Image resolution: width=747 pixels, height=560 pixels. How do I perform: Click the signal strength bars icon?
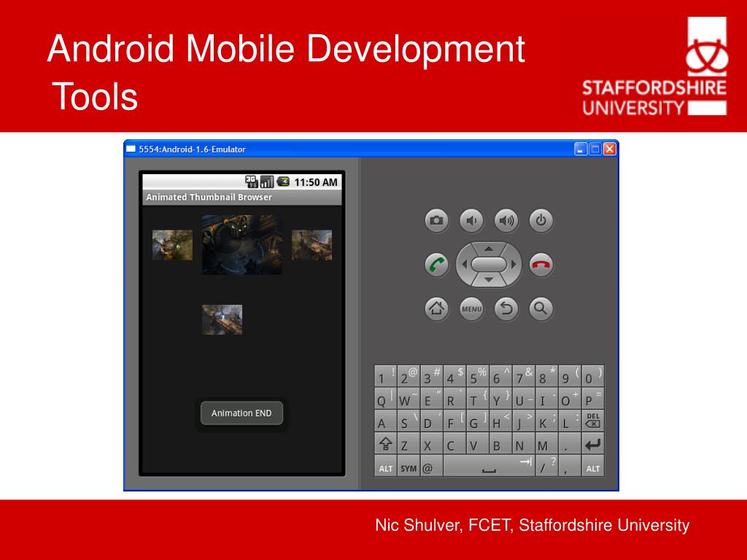(267, 182)
